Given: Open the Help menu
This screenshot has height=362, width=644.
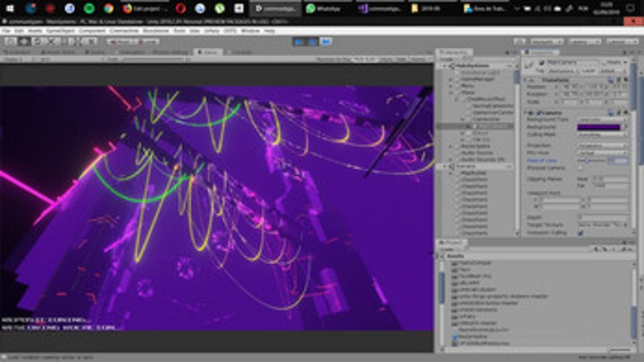Looking at the screenshot, I should [269, 31].
